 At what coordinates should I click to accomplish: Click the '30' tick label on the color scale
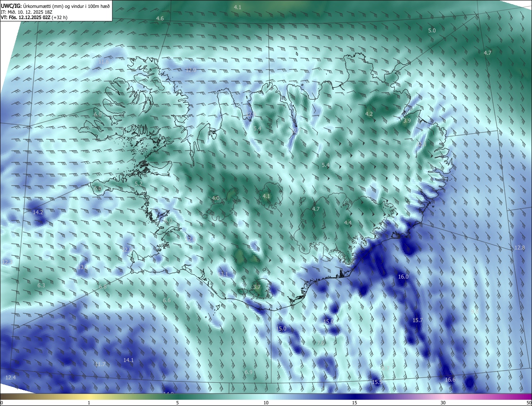[x=443, y=403]
